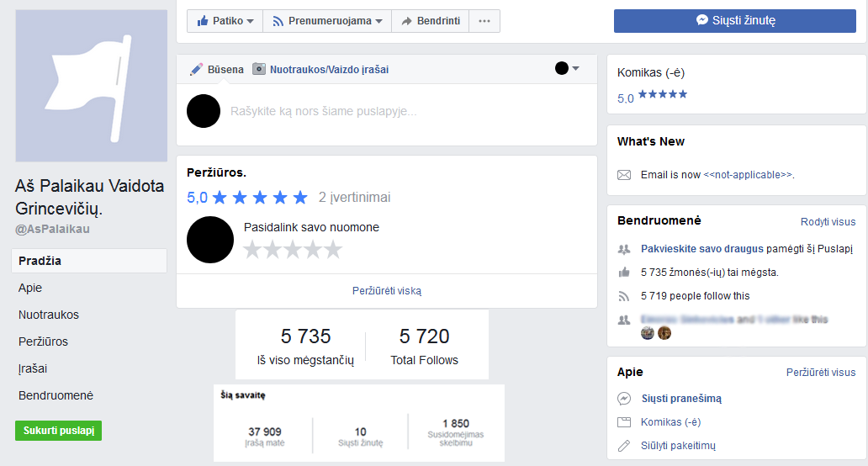The height and width of the screenshot is (466, 868).
Task: Click the 5,0 rating under Komikas
Action: click(626, 98)
